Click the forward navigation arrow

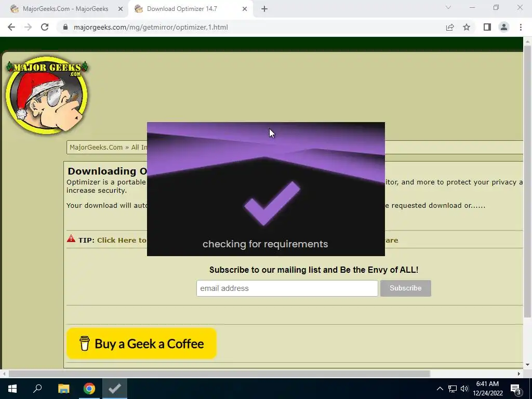[x=28, y=27]
